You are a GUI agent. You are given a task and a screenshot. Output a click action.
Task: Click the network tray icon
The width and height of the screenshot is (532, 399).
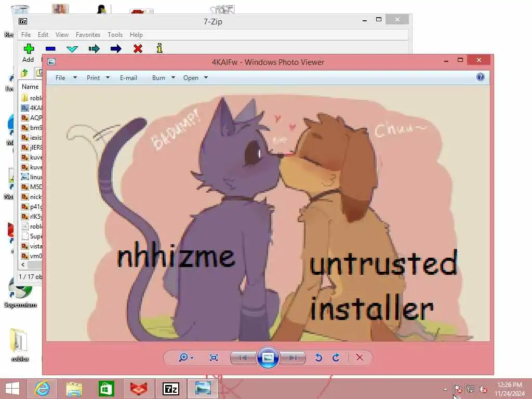click(x=470, y=389)
